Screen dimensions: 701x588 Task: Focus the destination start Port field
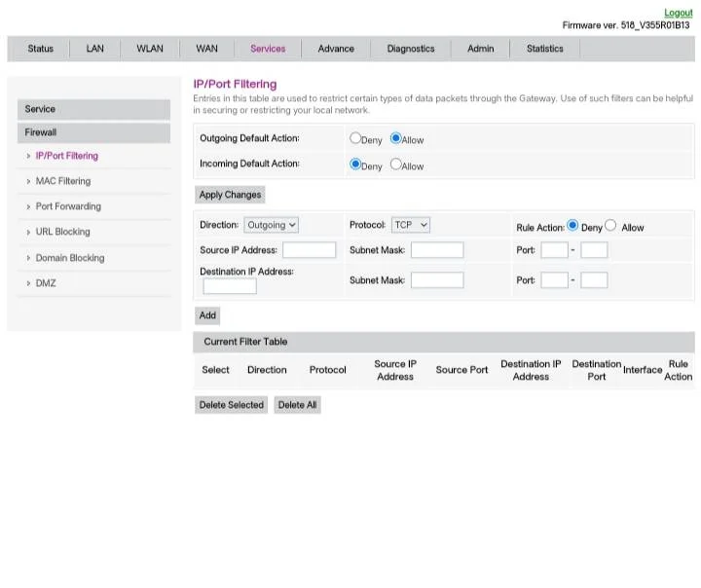coord(554,280)
